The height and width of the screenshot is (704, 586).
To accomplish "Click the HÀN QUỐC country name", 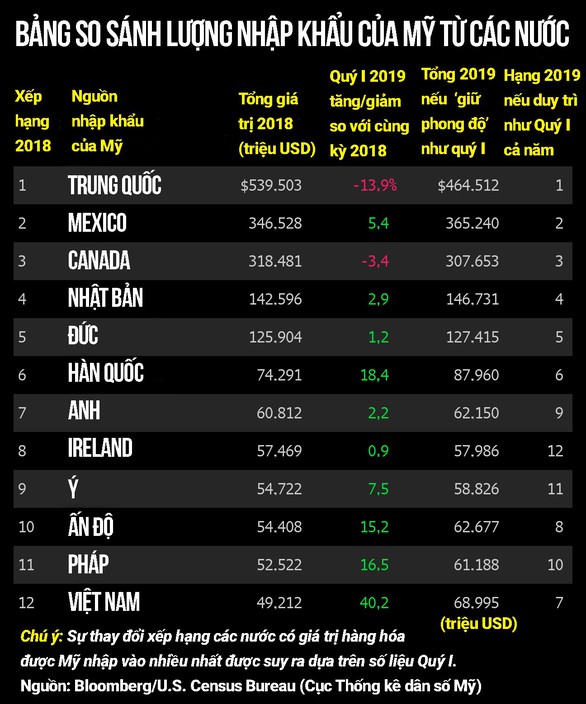I will click(106, 372).
